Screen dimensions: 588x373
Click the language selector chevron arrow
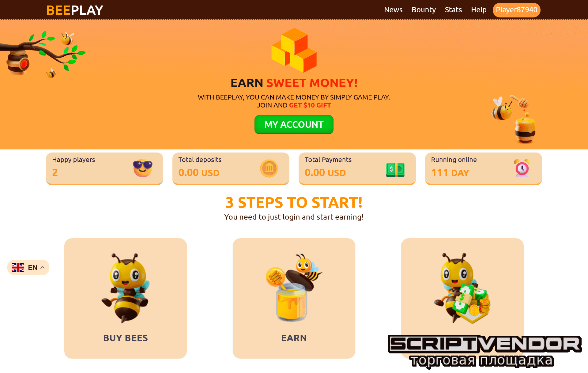[x=43, y=267]
